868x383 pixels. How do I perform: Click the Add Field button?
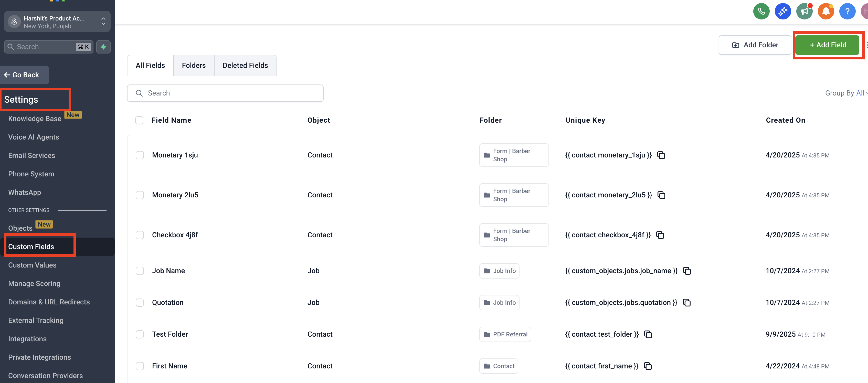pos(828,45)
